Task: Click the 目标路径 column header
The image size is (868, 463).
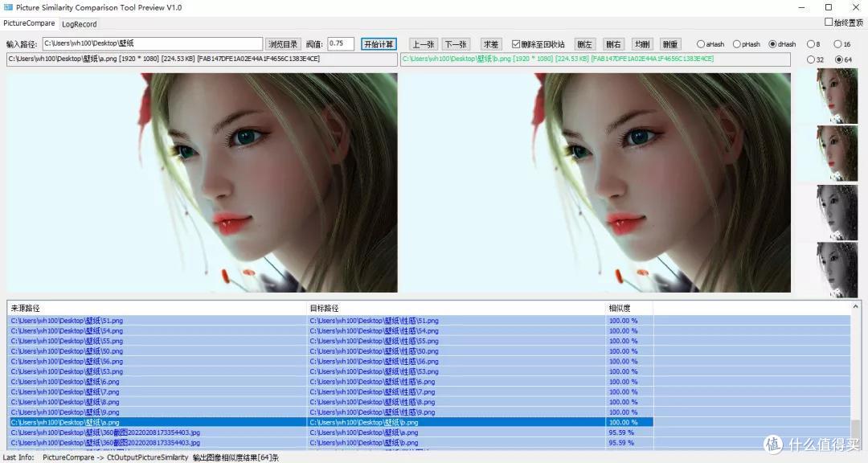Action: 457,308
